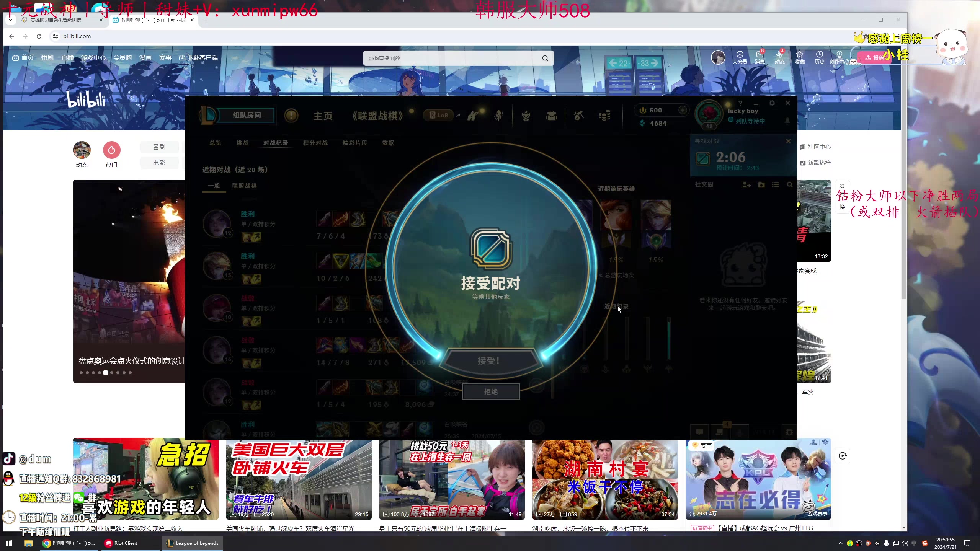This screenshot has width=980, height=551.
Task: Click add friend icon in 社交圈 panel
Action: pos(746,185)
